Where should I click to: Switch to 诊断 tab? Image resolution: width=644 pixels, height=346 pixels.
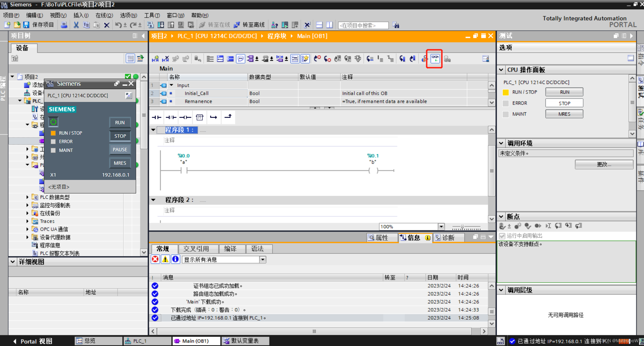pyautogui.click(x=448, y=238)
